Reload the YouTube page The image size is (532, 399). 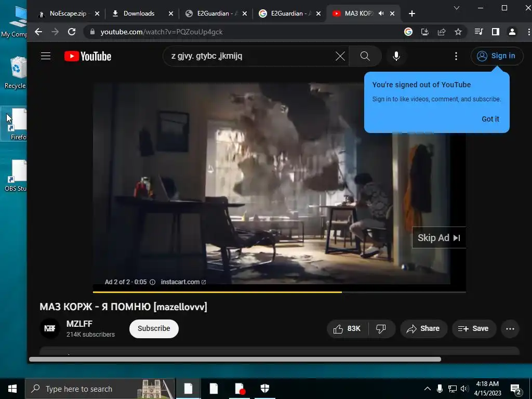[x=72, y=32]
